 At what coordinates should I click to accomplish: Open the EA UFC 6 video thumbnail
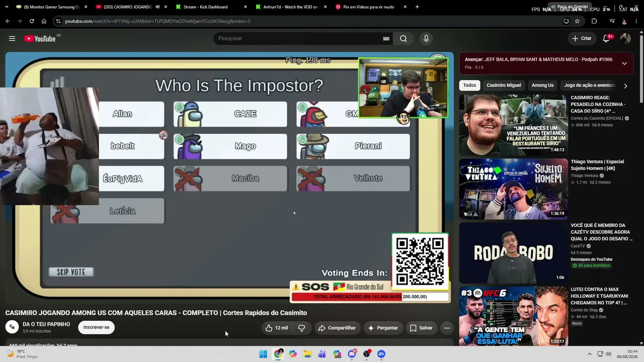tap(513, 316)
